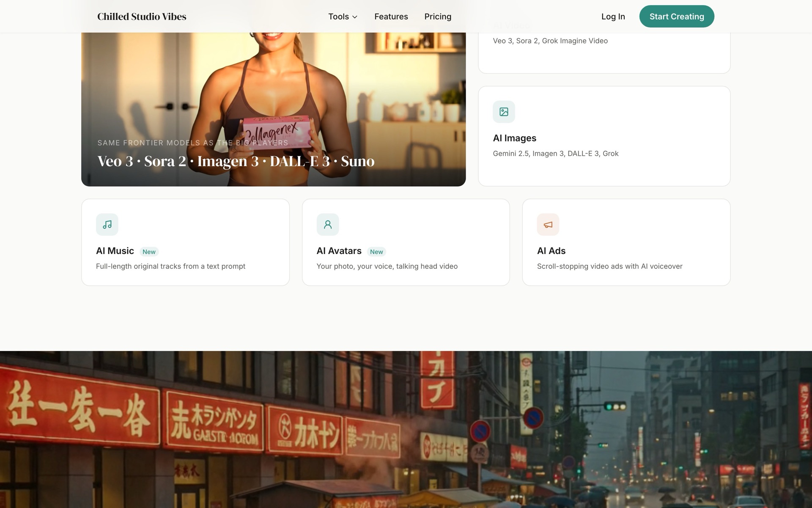The height and width of the screenshot is (508, 812).
Task: Click the Tokyo street scene image
Action: click(x=406, y=429)
